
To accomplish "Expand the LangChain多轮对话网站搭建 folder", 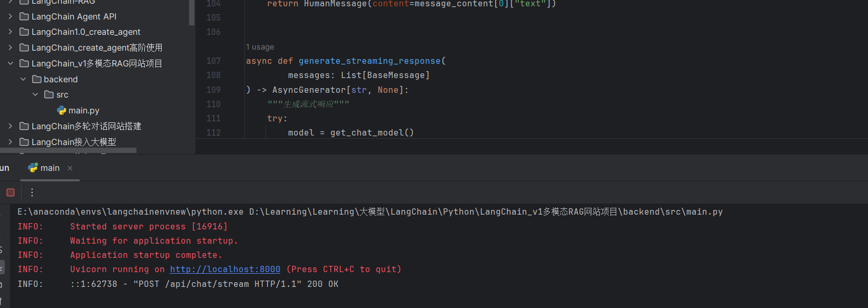I will tap(11, 126).
